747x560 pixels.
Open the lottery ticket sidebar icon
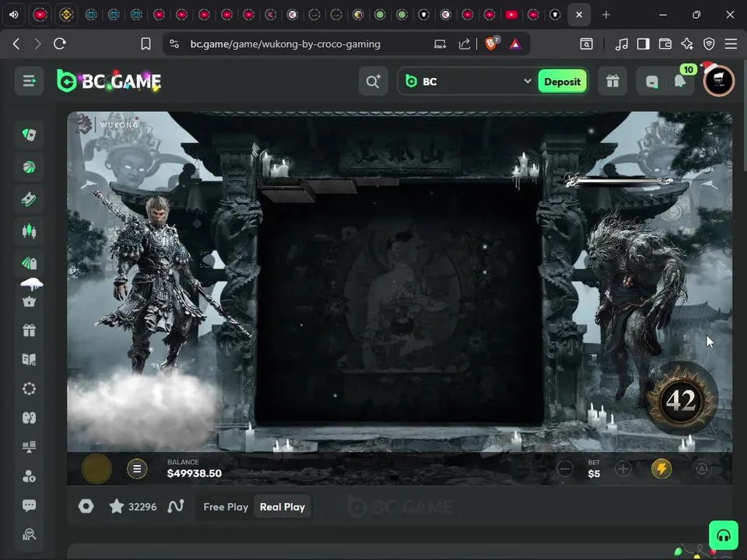tap(29, 199)
